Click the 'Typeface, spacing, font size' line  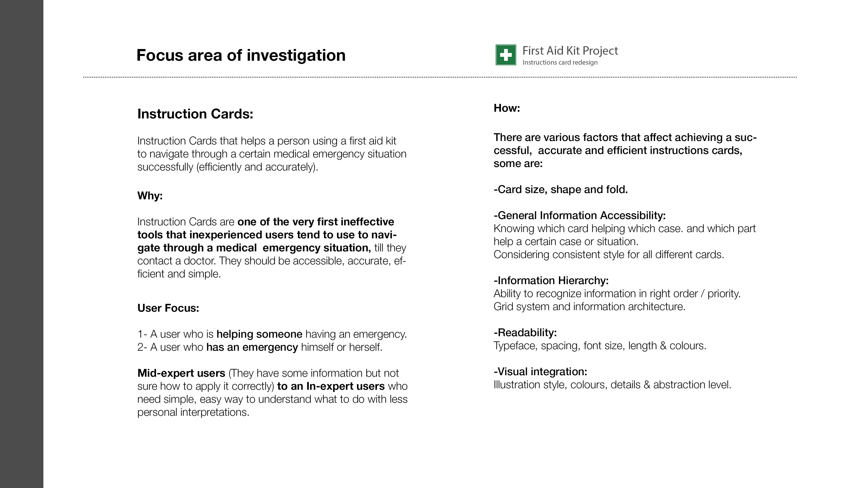600,346
